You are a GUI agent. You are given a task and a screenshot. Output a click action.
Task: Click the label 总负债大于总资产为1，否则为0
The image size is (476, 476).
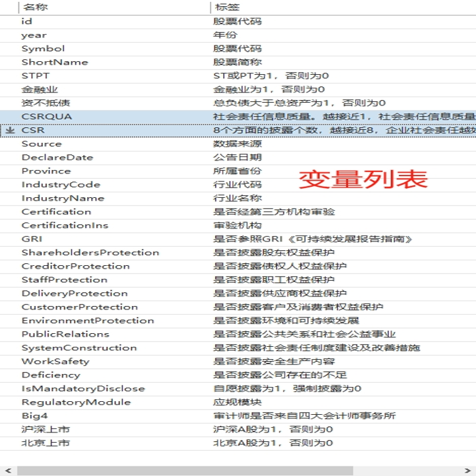(299, 103)
